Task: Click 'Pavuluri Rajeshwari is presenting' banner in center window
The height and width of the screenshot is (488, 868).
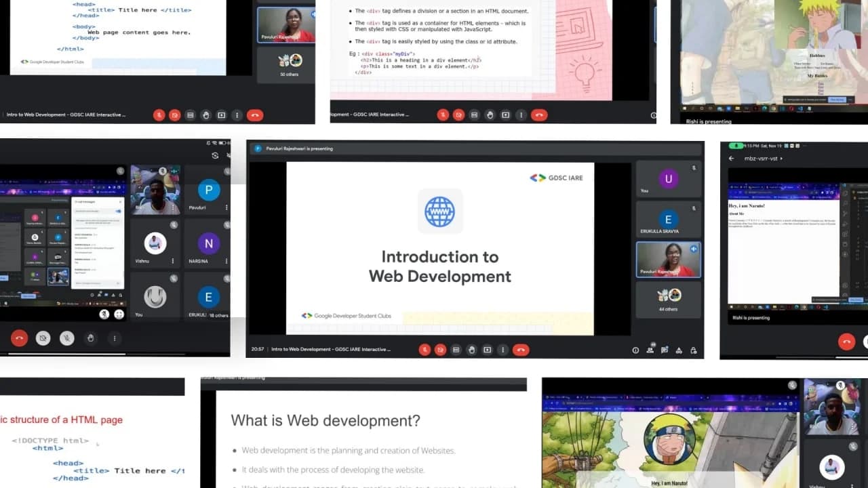Action: pos(299,148)
